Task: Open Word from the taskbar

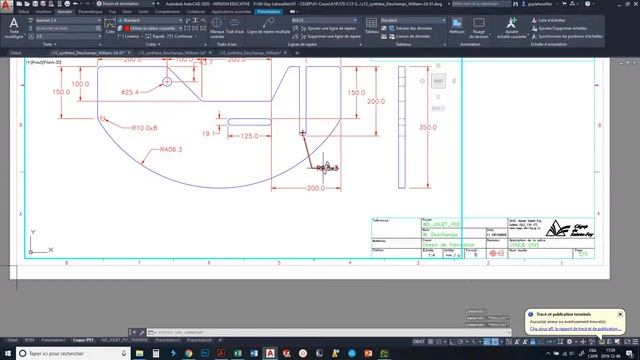Action: click(254, 353)
